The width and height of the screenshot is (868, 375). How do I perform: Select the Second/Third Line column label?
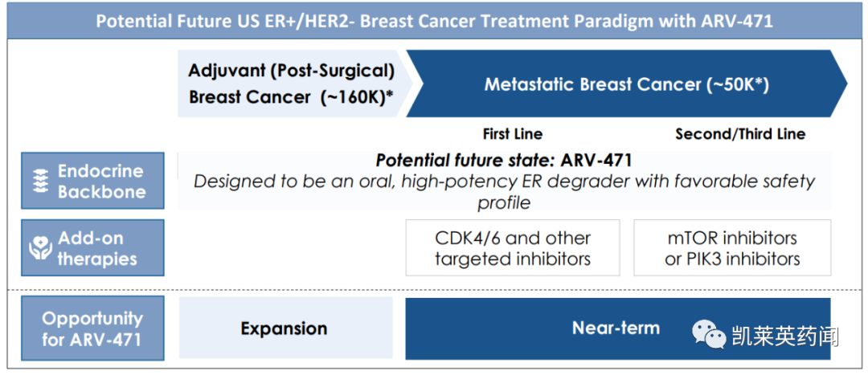[x=740, y=134]
